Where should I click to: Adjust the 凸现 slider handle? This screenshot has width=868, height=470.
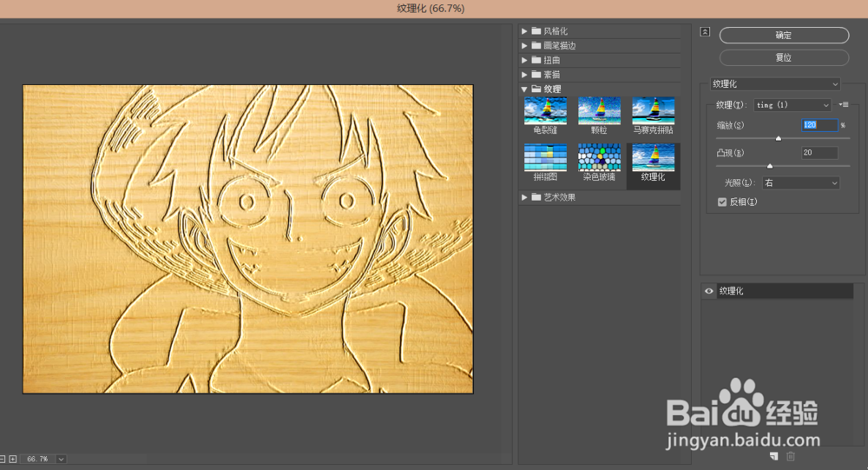pos(769,166)
